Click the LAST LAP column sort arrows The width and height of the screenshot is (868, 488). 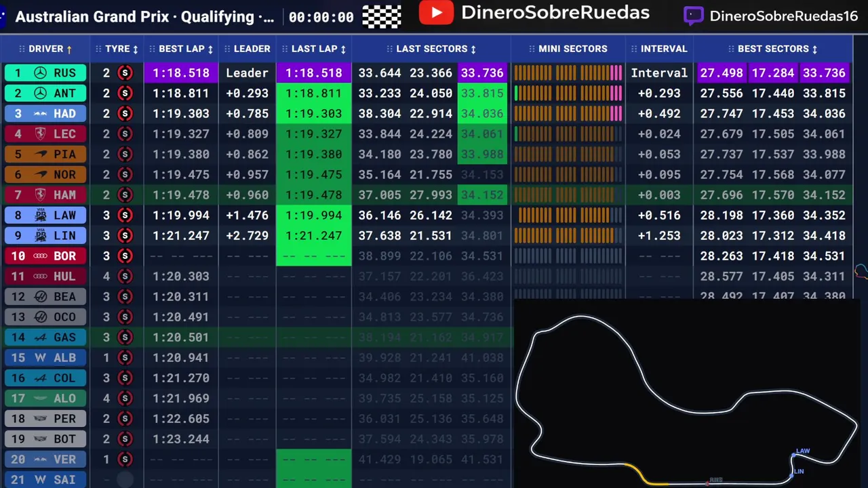pos(343,49)
